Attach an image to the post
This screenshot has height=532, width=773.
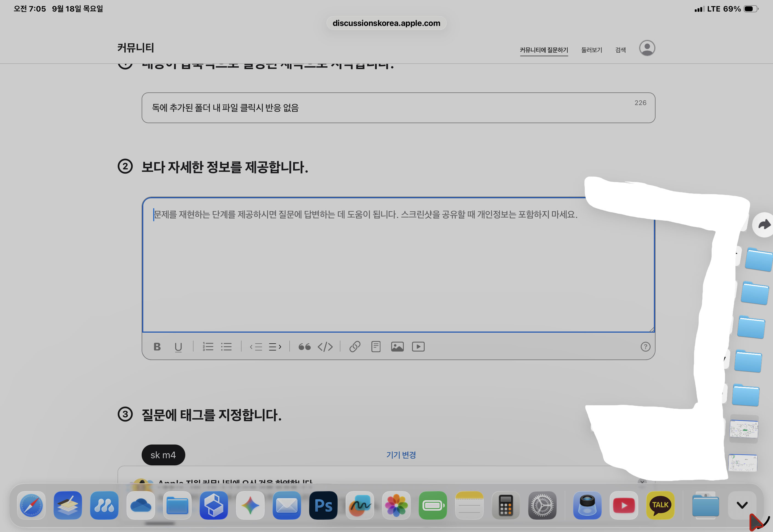(397, 347)
